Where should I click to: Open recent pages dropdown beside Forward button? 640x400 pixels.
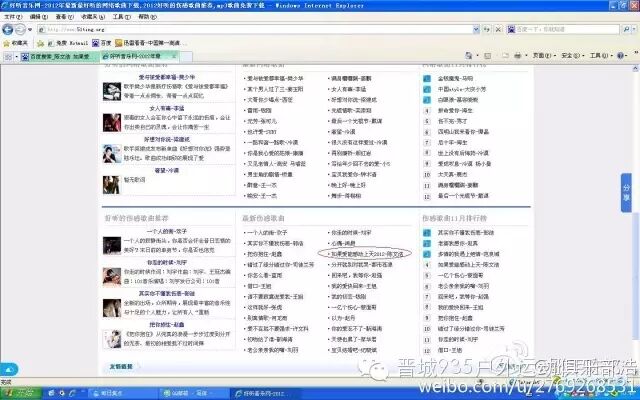(x=30, y=30)
